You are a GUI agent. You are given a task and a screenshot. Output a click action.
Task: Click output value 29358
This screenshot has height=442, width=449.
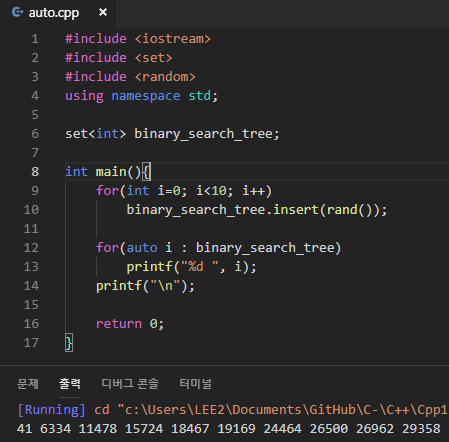coord(421,429)
